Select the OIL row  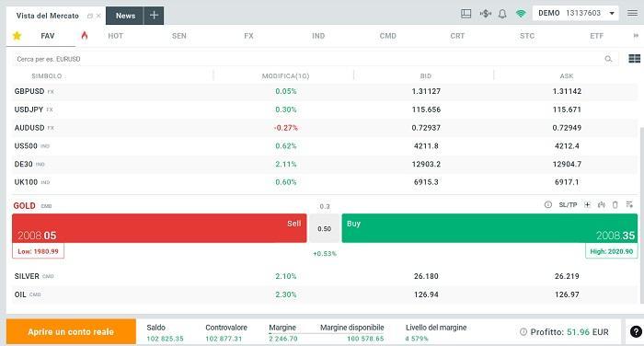(x=325, y=294)
